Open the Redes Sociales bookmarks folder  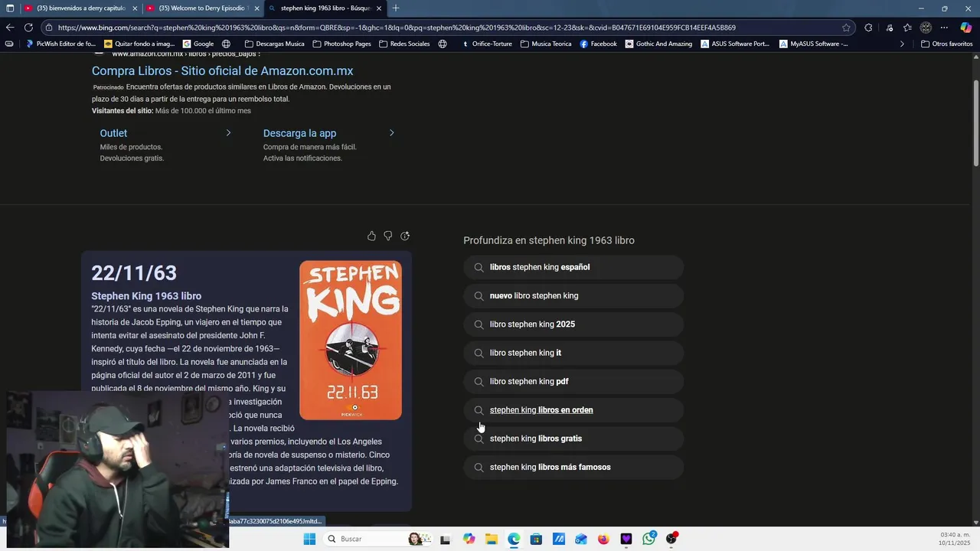404,44
